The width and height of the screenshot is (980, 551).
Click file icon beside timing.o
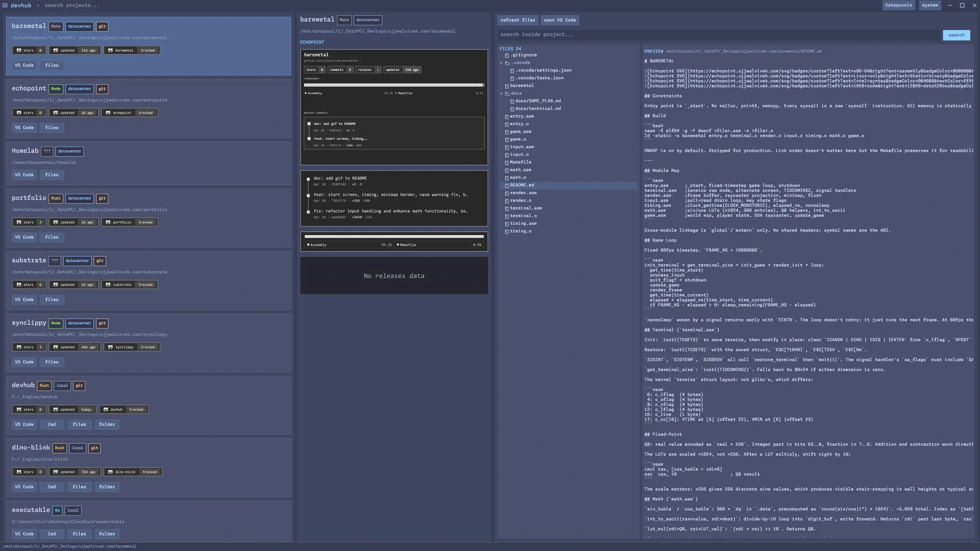pyautogui.click(x=507, y=232)
